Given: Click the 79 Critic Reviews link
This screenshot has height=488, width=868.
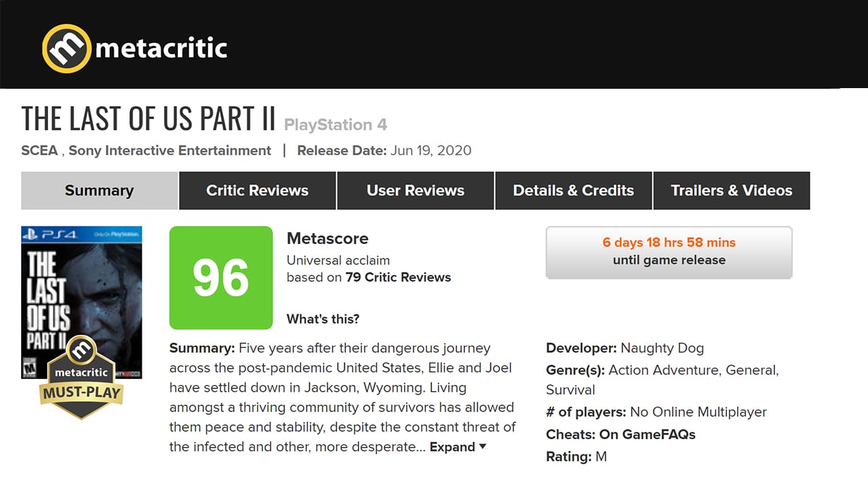Looking at the screenshot, I should [x=398, y=277].
